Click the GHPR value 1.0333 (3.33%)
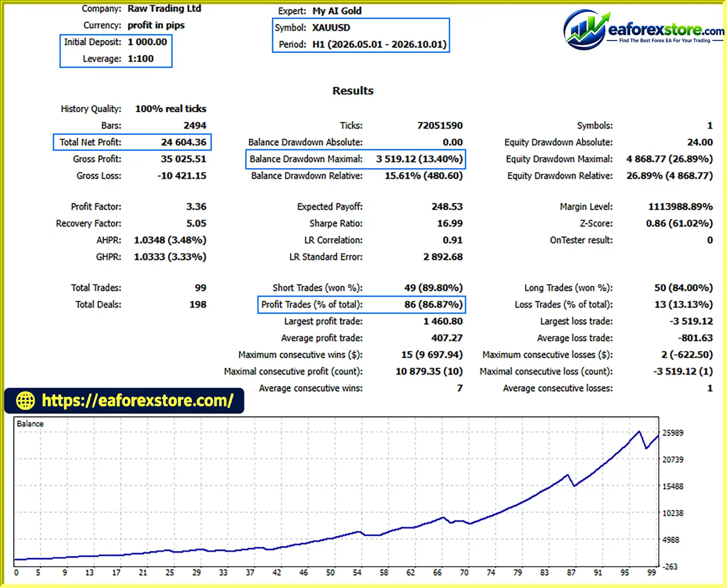The image size is (727, 588). [x=170, y=257]
